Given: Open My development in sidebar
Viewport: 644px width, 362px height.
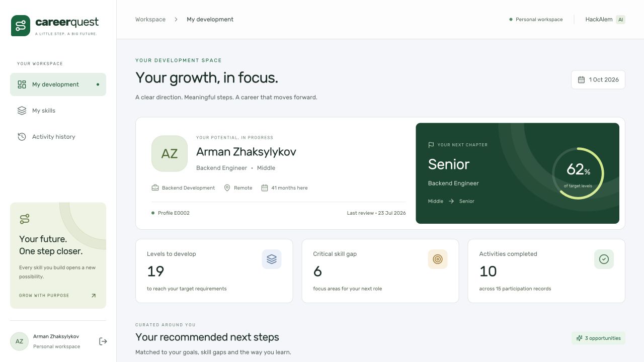Looking at the screenshot, I should point(58,84).
